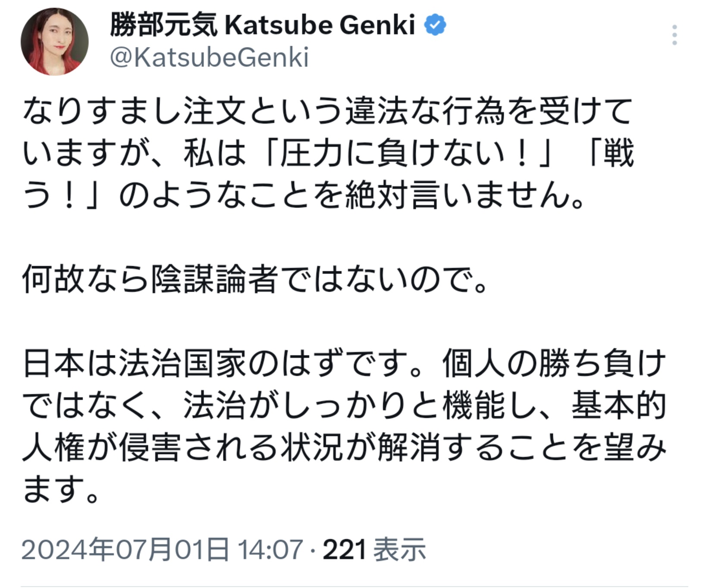
Task: Click the line 何故なら陰謀論者ではないので。
Action: (255, 279)
